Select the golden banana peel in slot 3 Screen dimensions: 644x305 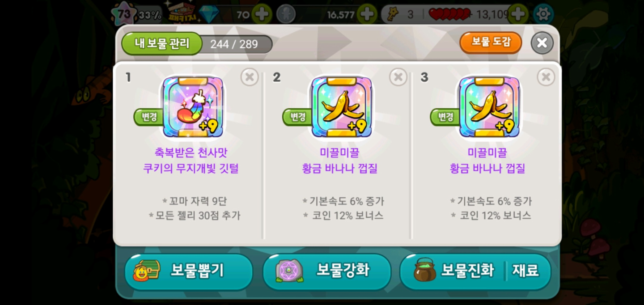click(x=490, y=107)
